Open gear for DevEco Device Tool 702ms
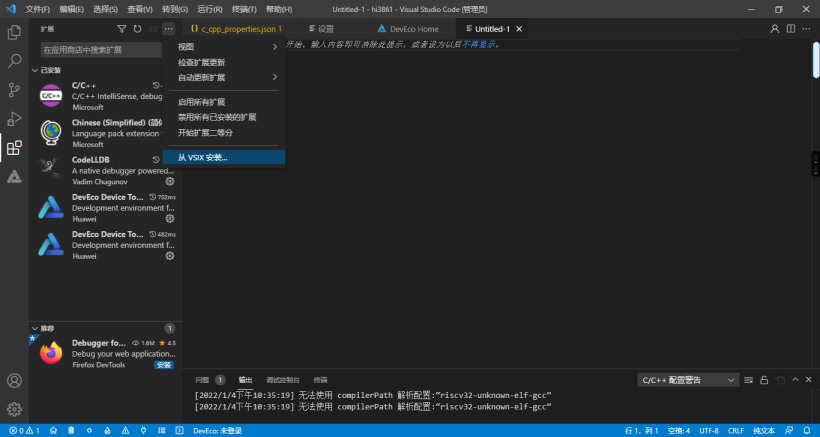The height and width of the screenshot is (437, 820). (x=170, y=218)
